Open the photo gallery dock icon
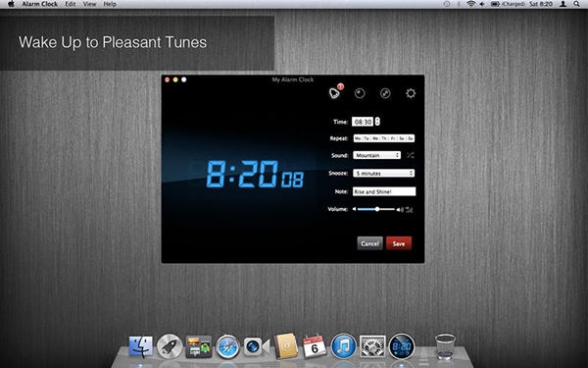This screenshot has height=368, width=588. click(x=198, y=346)
